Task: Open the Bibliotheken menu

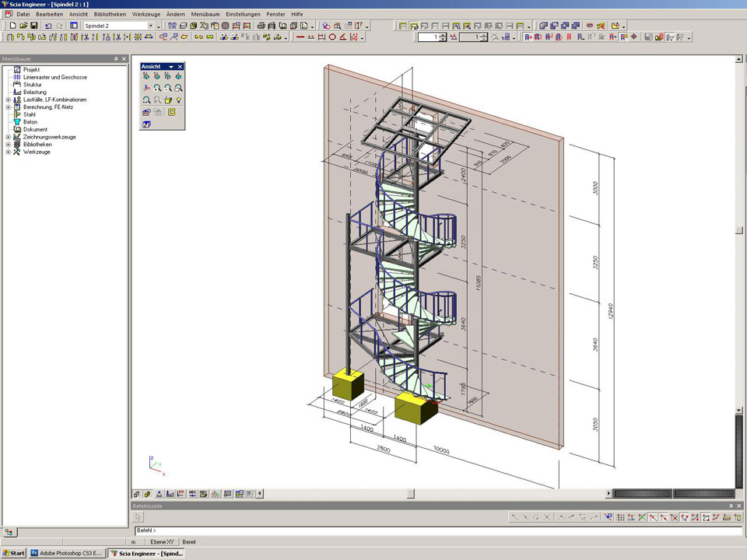Action: (110, 14)
